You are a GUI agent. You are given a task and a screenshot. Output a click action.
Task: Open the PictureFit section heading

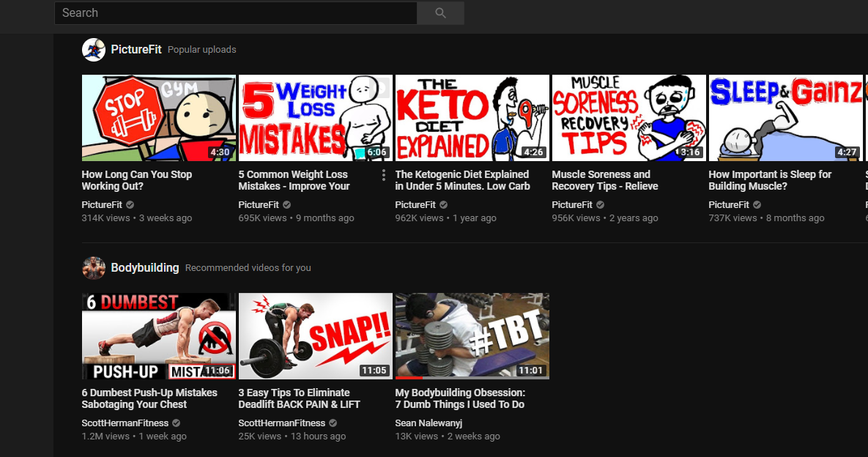coord(136,49)
